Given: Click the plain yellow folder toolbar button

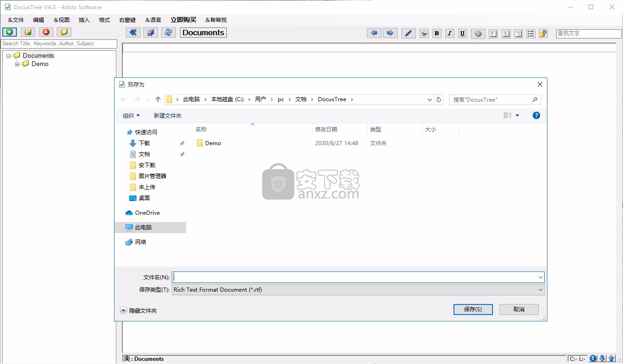Looking at the screenshot, I should 64,32.
